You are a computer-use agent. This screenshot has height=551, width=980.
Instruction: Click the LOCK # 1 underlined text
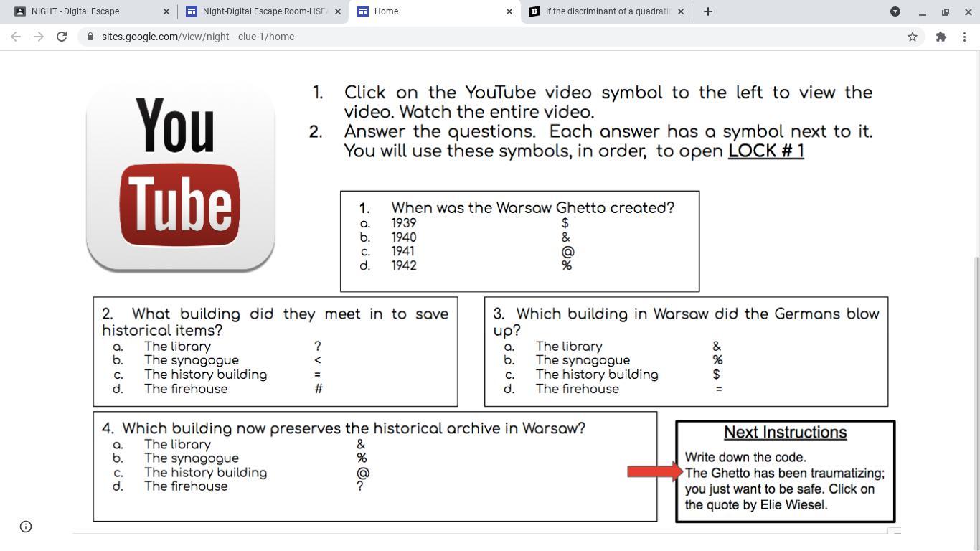tap(766, 151)
